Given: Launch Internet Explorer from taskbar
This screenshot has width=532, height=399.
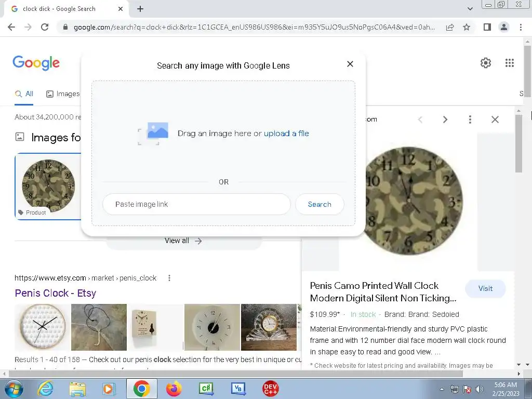Looking at the screenshot, I should pyautogui.click(x=45, y=389).
